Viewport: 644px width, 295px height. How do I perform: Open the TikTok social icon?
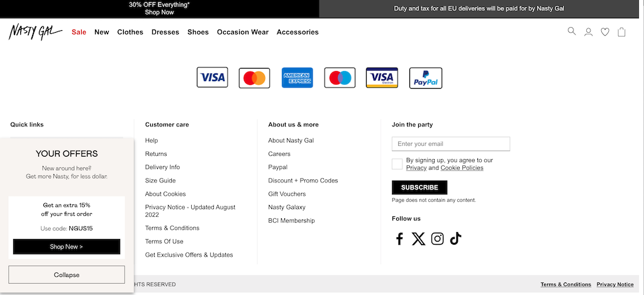[455, 239]
